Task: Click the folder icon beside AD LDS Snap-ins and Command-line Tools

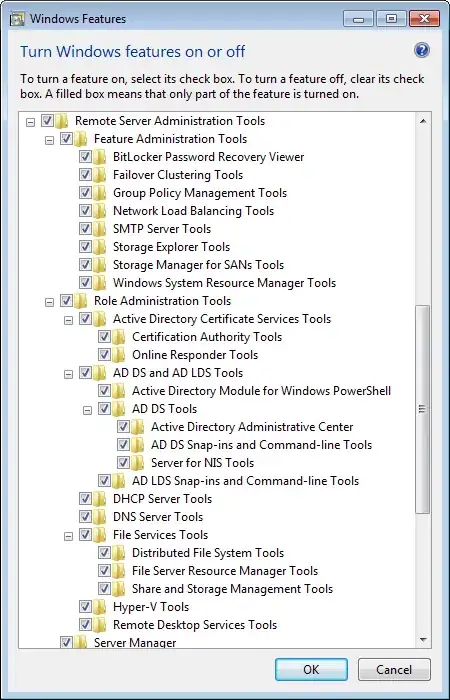Action: pos(119,481)
